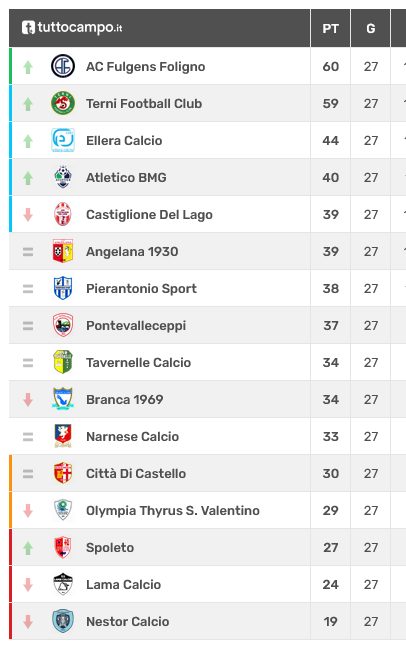Click the red down arrow beside Branca 1969
Image resolution: width=406 pixels, height=651 pixels.
(28, 399)
